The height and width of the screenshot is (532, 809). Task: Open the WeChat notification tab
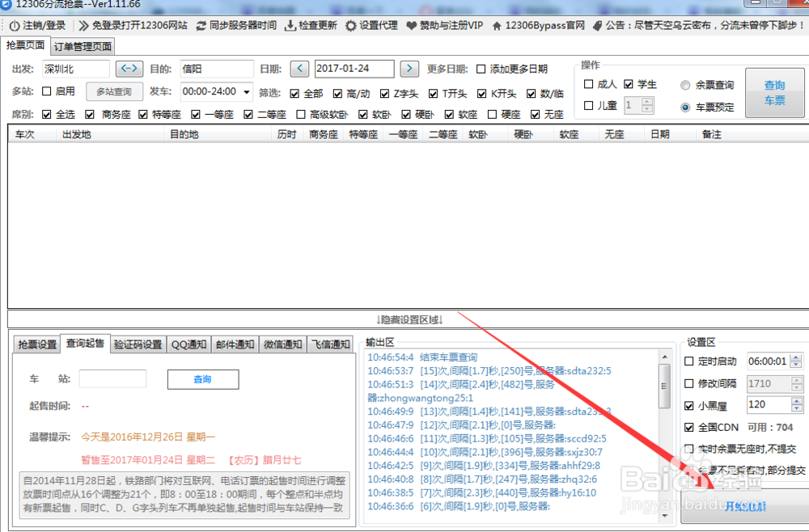(x=282, y=344)
